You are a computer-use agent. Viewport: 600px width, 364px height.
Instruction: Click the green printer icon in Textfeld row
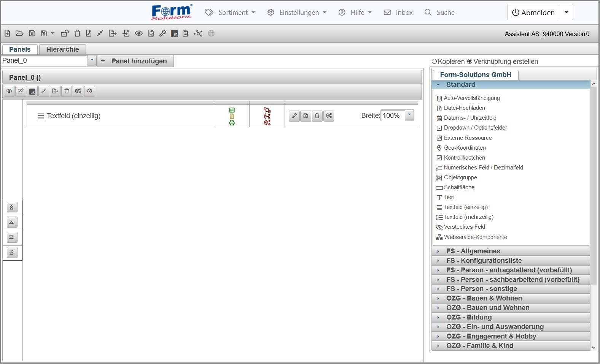coord(232,123)
